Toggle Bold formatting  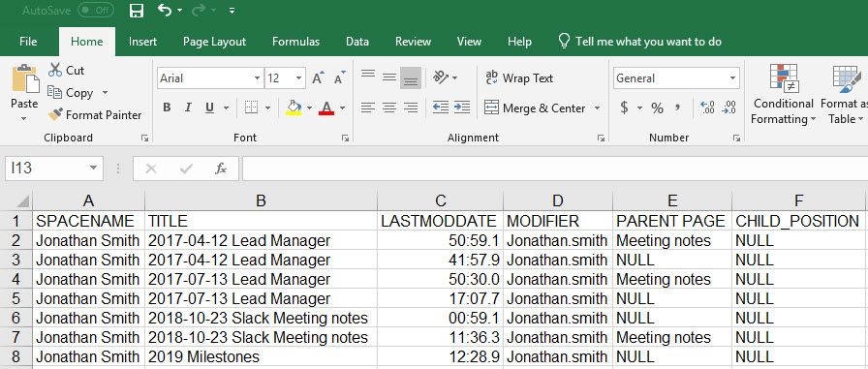[167, 108]
